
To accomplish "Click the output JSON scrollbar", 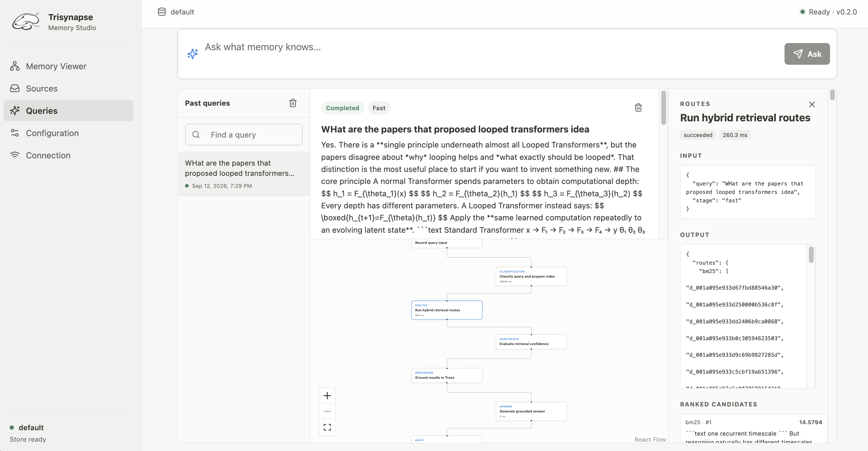I will tap(811, 254).
